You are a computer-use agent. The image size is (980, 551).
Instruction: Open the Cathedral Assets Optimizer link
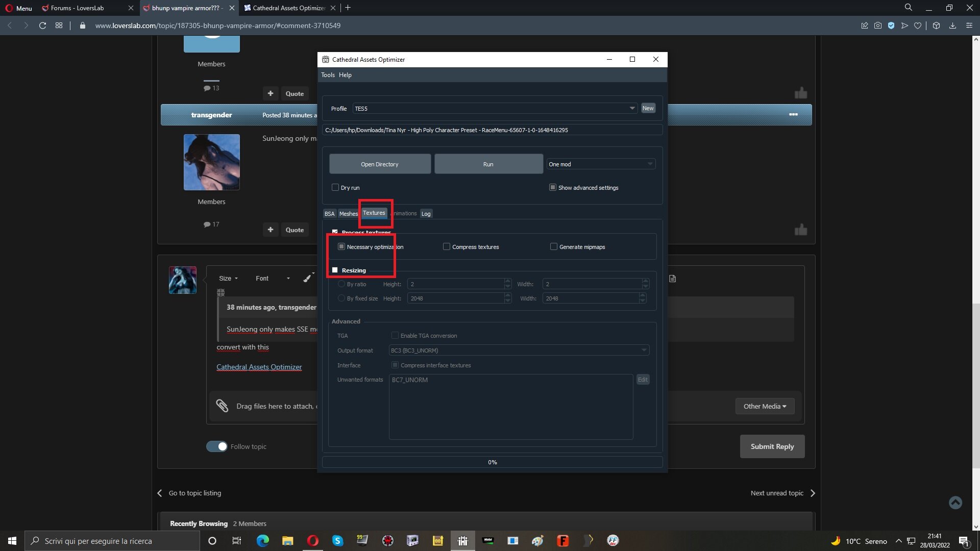[259, 367]
